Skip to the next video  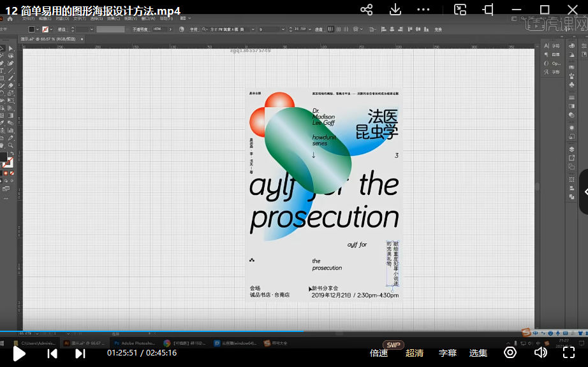(x=80, y=353)
